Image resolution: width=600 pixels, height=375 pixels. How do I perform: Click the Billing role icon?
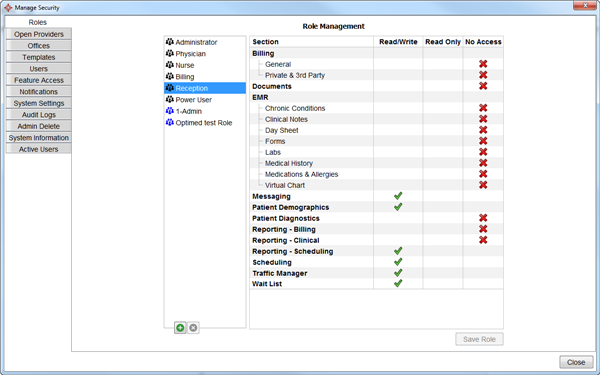pos(170,76)
